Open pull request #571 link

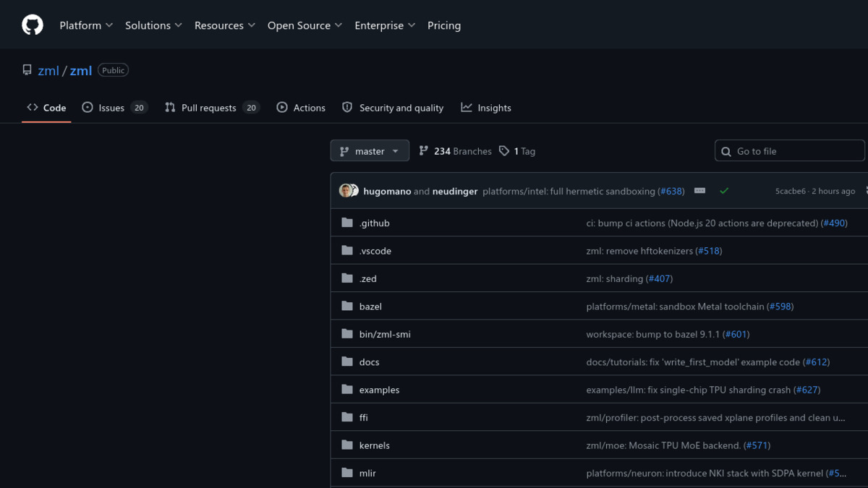pyautogui.click(x=757, y=445)
